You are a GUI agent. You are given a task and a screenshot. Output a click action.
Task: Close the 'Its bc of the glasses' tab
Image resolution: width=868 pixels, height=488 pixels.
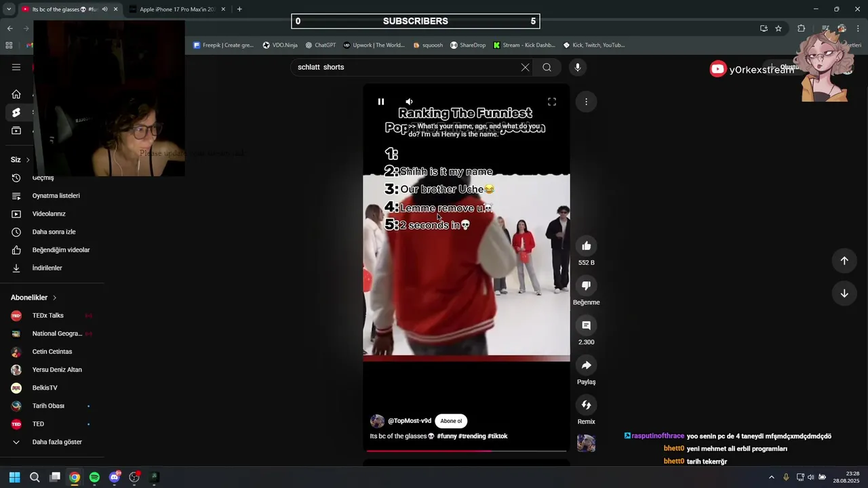click(x=116, y=9)
